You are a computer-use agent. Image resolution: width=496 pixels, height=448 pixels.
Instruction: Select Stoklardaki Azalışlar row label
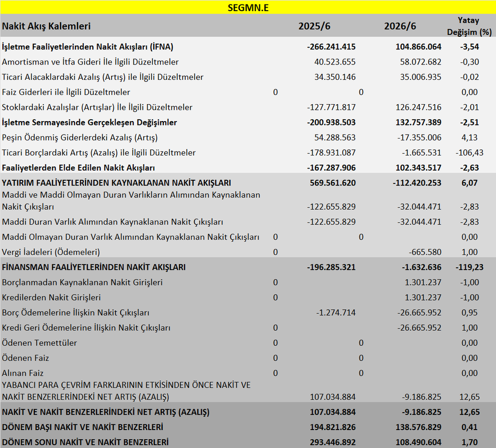(97, 107)
